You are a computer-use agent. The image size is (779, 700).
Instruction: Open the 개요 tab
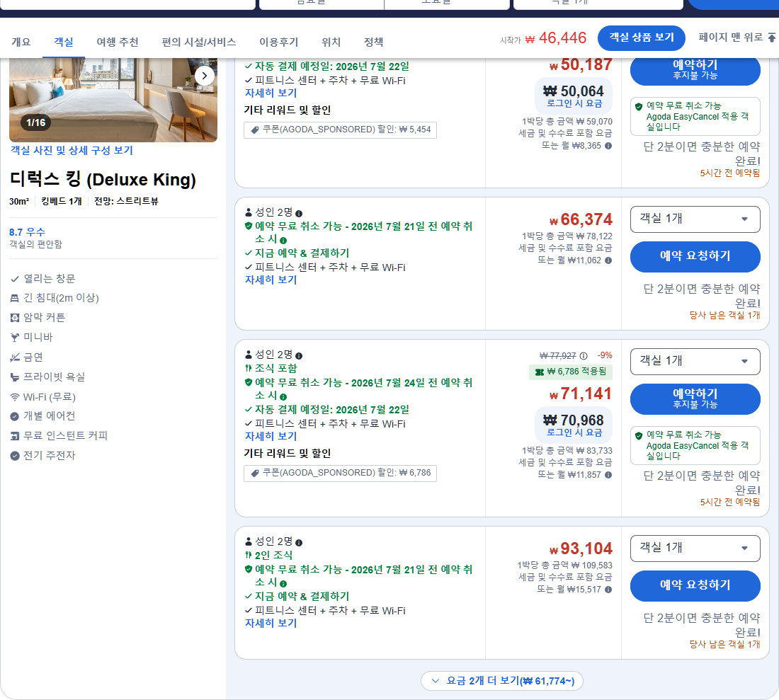point(21,42)
